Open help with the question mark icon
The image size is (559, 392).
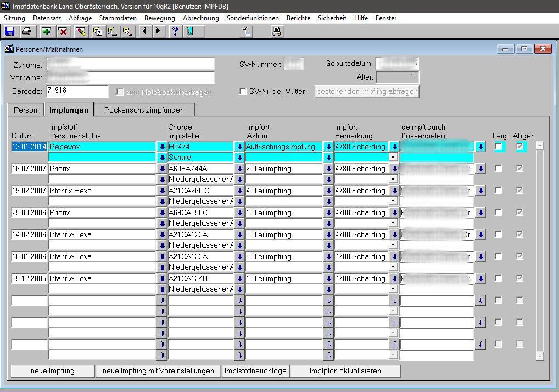click(175, 31)
